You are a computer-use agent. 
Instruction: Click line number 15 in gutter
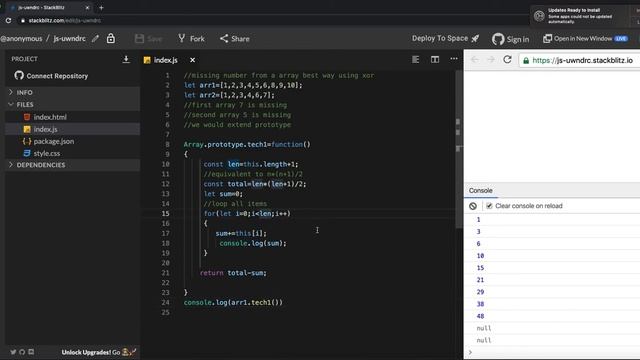[165, 213]
